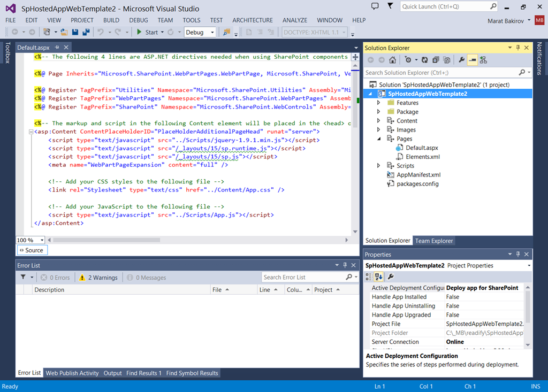This screenshot has width=548, height=392.
Task: Expand the Package folder
Action: (x=378, y=112)
